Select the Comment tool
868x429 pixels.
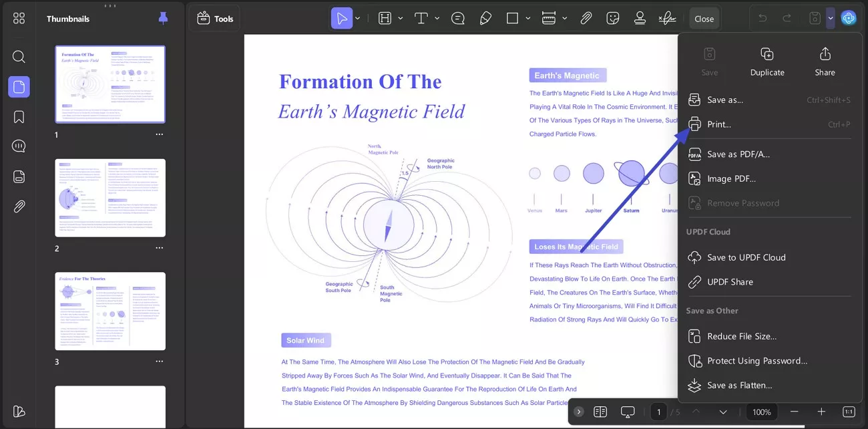457,18
